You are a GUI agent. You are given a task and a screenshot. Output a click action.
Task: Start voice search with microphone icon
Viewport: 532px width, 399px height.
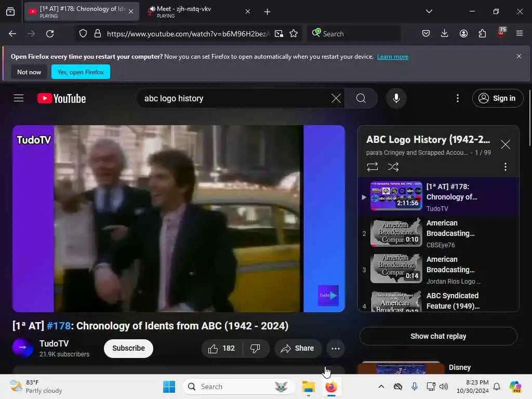[x=396, y=98]
